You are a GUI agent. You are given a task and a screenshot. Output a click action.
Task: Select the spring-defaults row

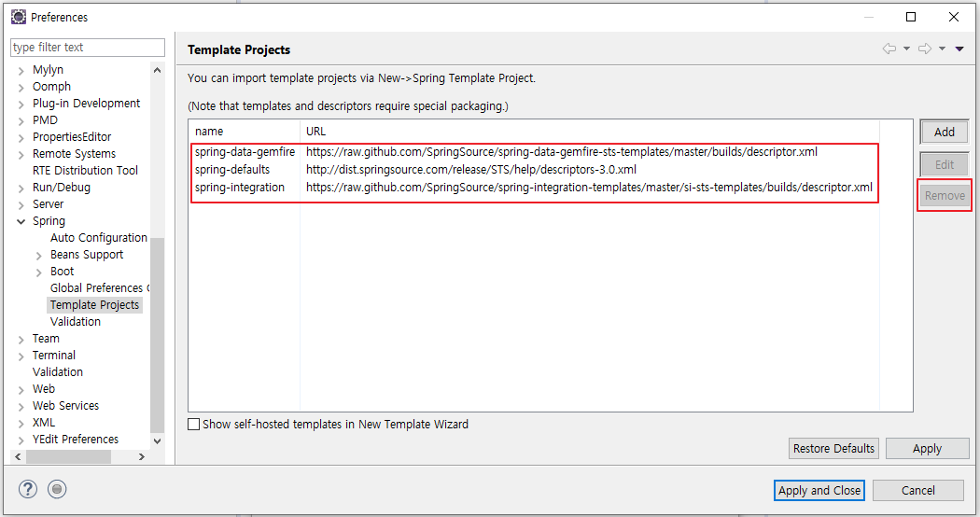535,170
